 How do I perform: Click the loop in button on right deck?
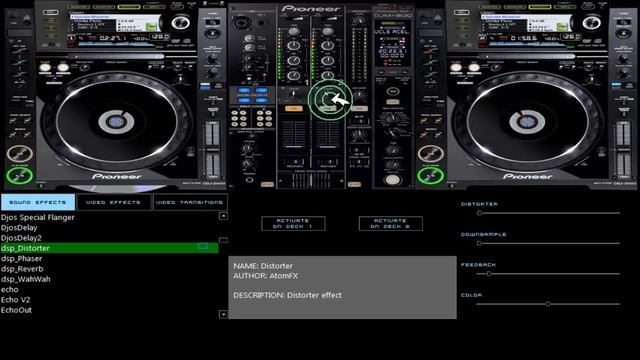coord(456,68)
